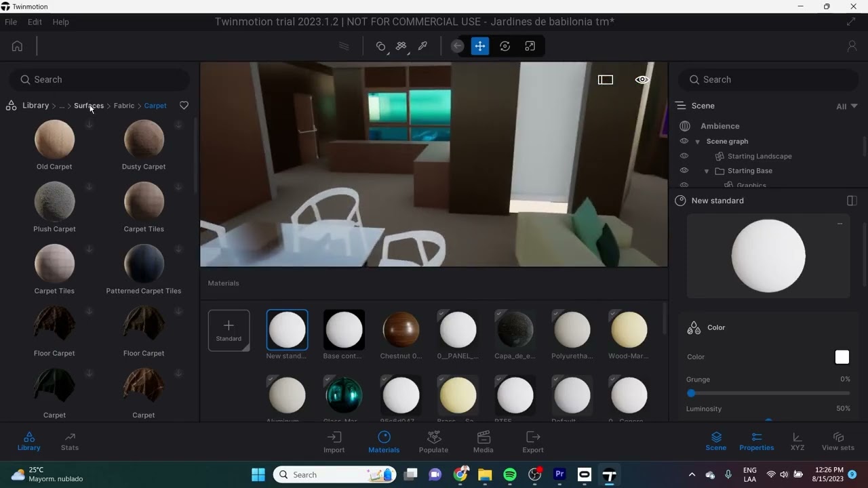The width and height of the screenshot is (868, 488).
Task: Switch to the XYZ tab
Action: pos(797,441)
